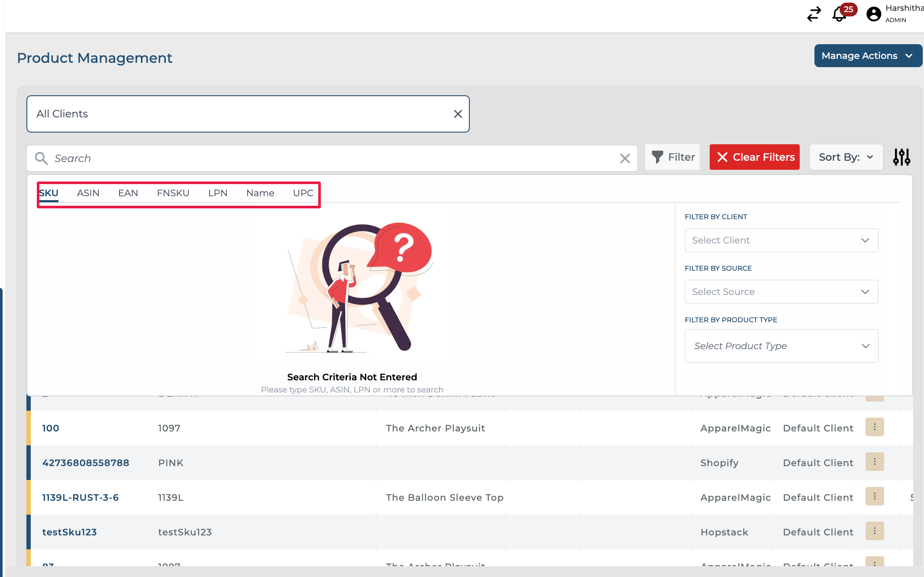924x577 pixels.
Task: Open three-dot menu for 42736808558788 row
Action: click(x=874, y=462)
